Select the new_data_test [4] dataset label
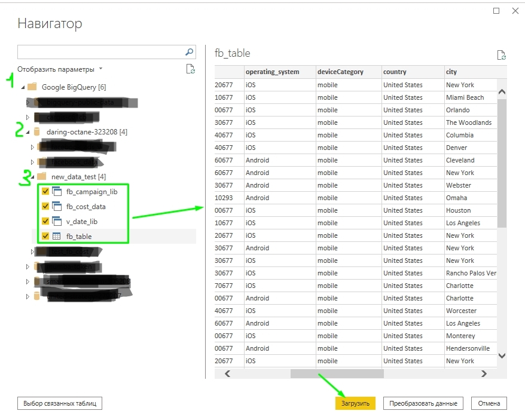The width and height of the screenshot is (525, 420). pyautogui.click(x=78, y=176)
